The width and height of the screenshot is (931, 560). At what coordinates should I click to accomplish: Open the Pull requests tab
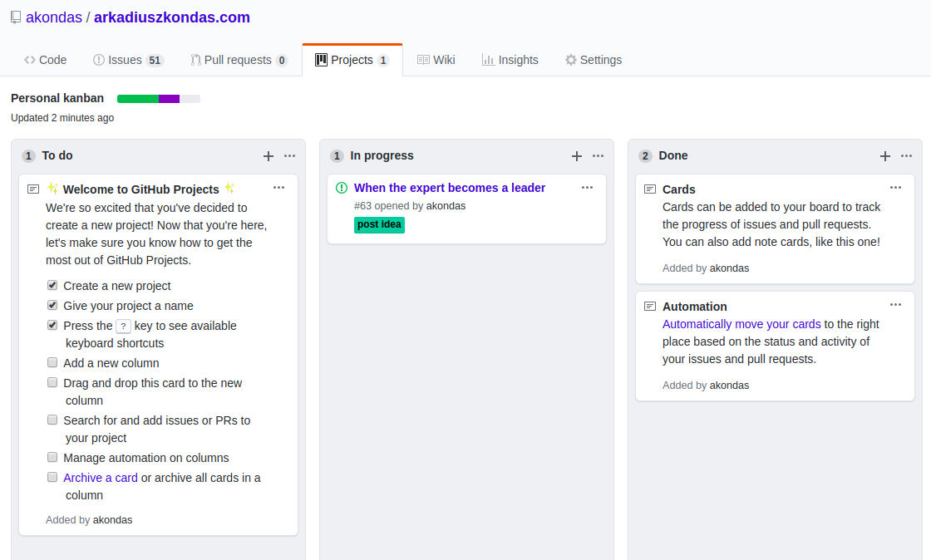(x=239, y=60)
